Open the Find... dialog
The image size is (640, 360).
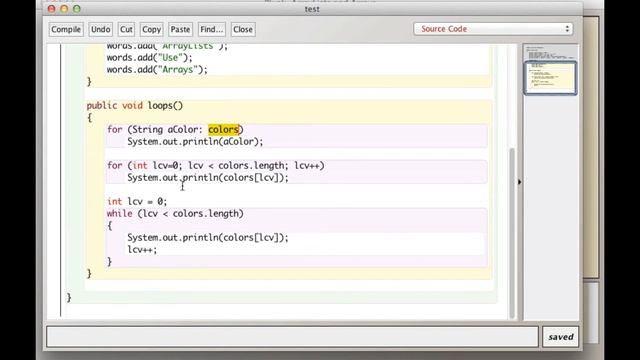pyautogui.click(x=211, y=29)
